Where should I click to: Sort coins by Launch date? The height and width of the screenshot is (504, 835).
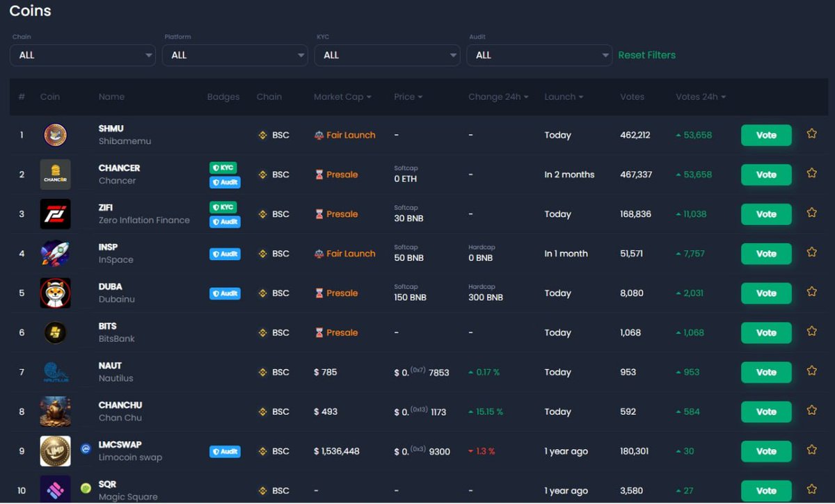click(x=564, y=97)
